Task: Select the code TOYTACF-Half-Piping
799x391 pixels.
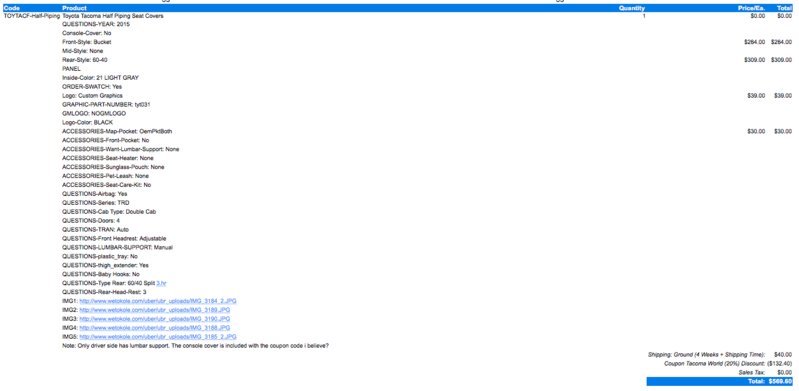Action: 32,16
